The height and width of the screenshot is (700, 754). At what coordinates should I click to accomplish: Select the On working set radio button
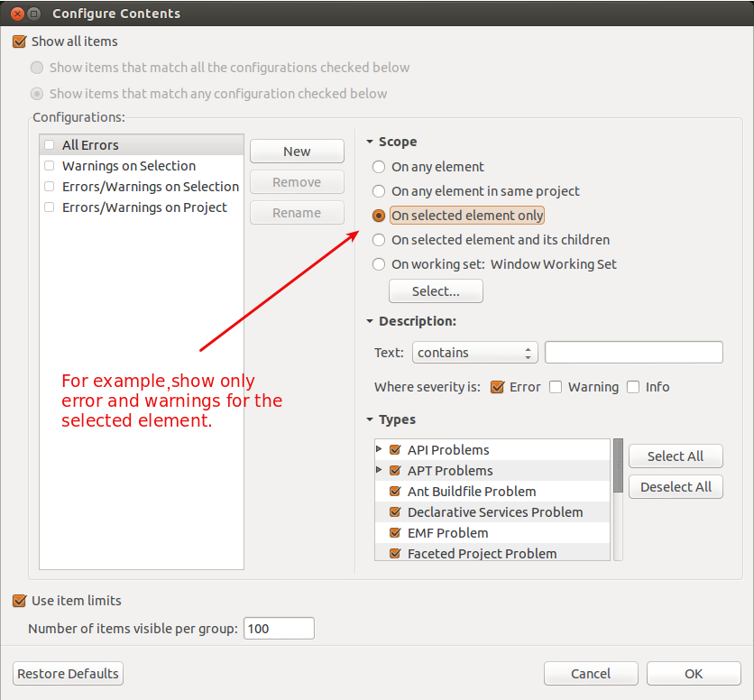click(x=379, y=264)
